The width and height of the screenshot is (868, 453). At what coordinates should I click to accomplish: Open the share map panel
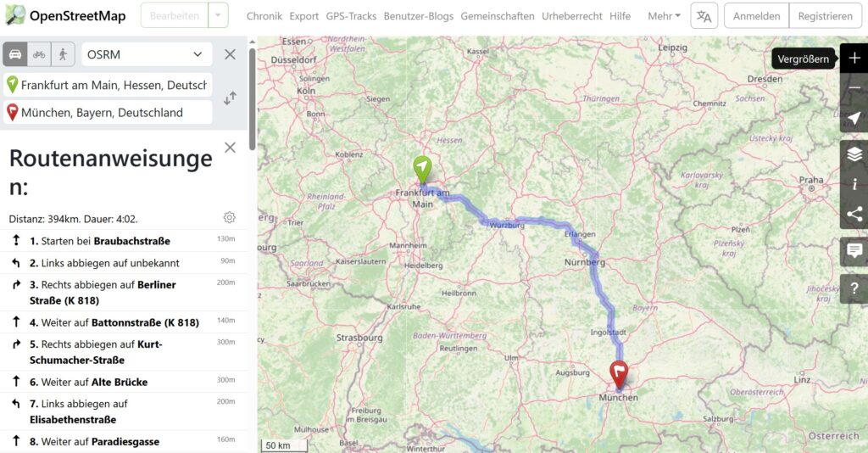[854, 215]
